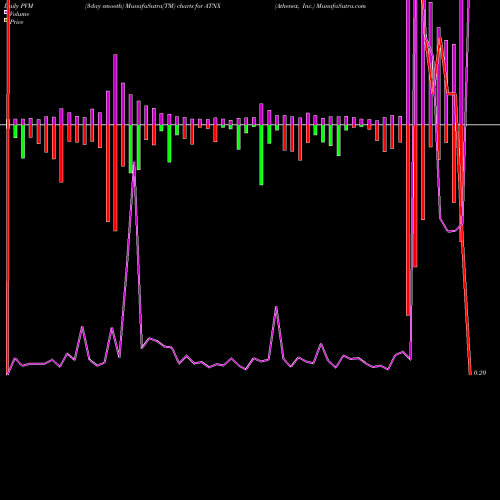Click the Price legend color swatch
Image resolution: width=500 pixels, height=500 pixels.
click(6, 20)
